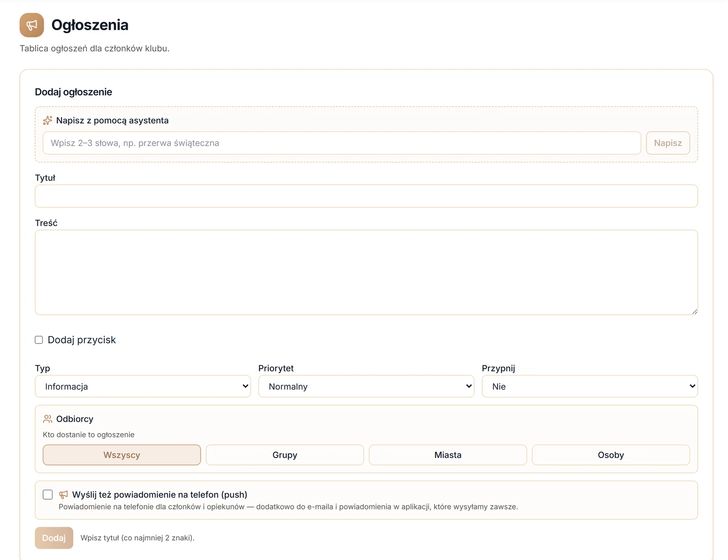Click the Dodaj przycisk label text
Image resolution: width=728 pixels, height=560 pixels.
pos(82,340)
